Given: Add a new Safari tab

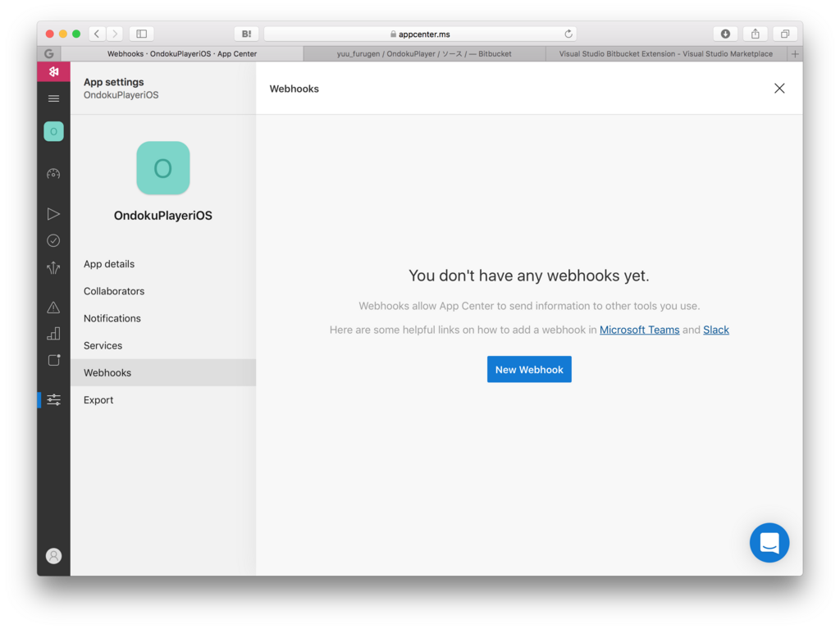Looking at the screenshot, I should coord(795,53).
